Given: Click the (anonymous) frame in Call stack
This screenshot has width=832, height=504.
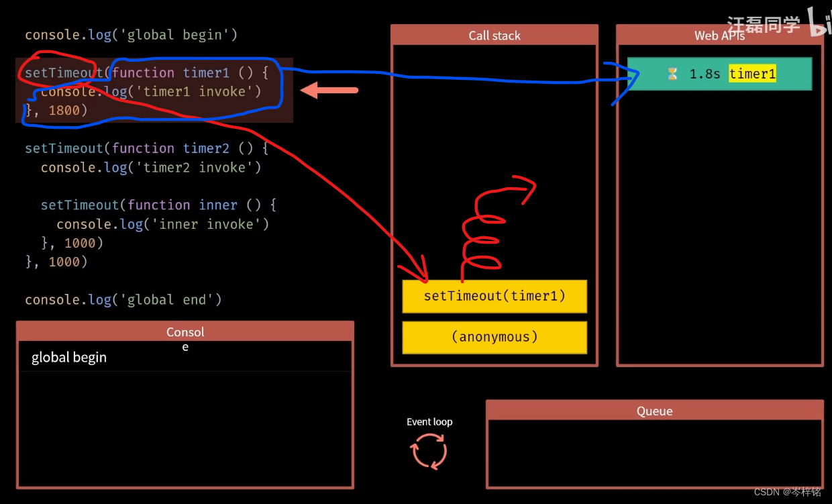Looking at the screenshot, I should point(495,337).
